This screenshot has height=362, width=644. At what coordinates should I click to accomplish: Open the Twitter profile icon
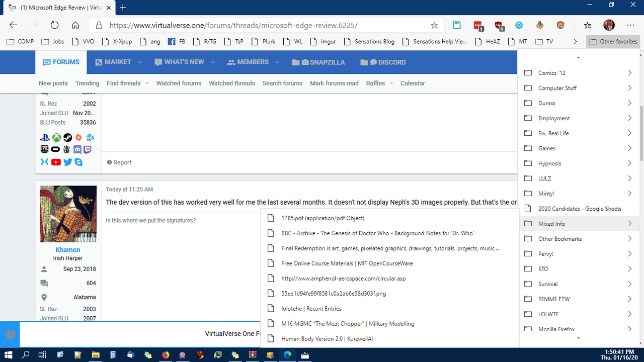point(67,162)
